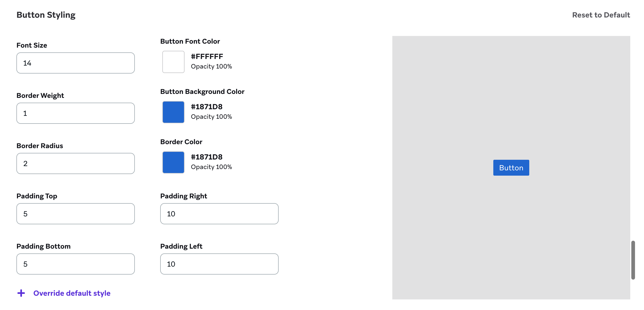Focus the Padding Right input

pyautogui.click(x=219, y=214)
